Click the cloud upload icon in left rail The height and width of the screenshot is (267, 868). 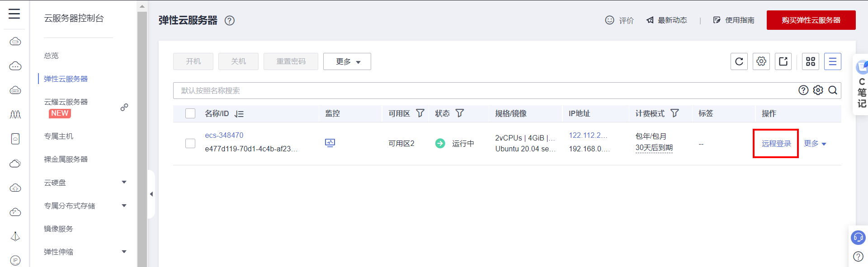[x=15, y=187]
